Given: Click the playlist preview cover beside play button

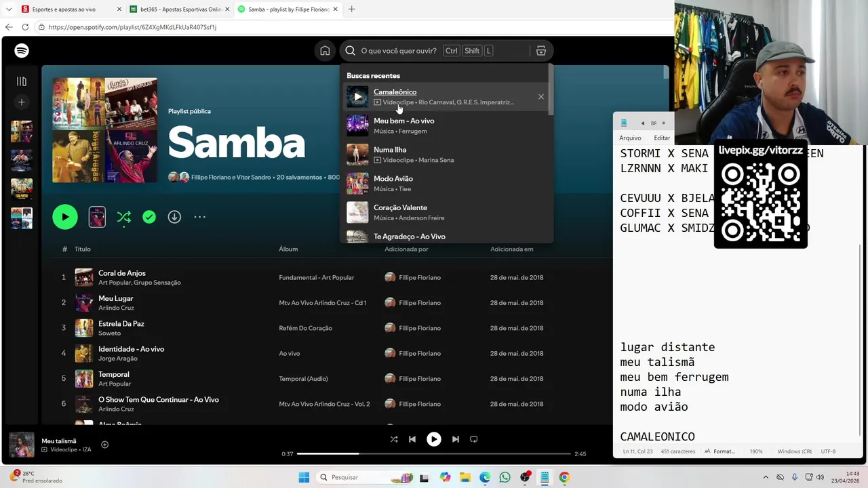Looking at the screenshot, I should coord(97,217).
